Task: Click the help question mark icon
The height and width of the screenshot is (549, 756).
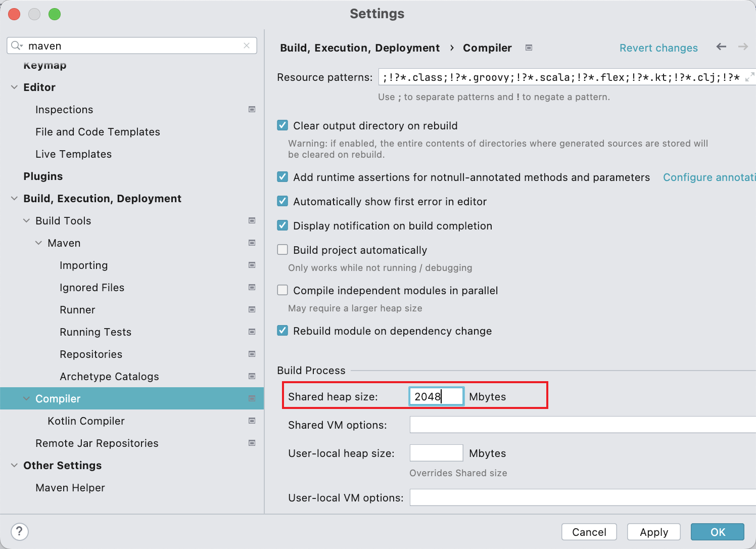Action: [x=19, y=531]
